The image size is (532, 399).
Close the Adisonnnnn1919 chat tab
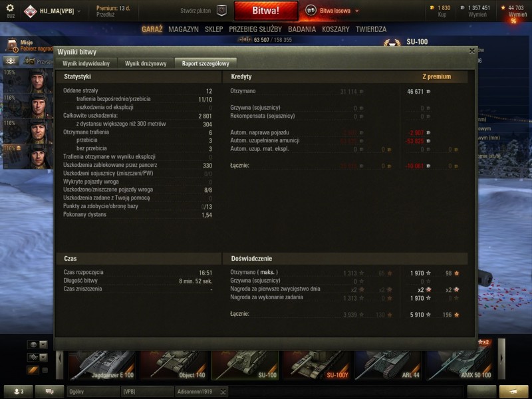point(223,392)
